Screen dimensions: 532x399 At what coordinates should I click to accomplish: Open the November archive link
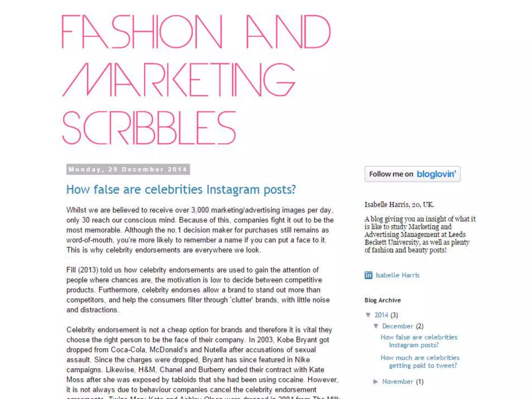[x=397, y=382]
